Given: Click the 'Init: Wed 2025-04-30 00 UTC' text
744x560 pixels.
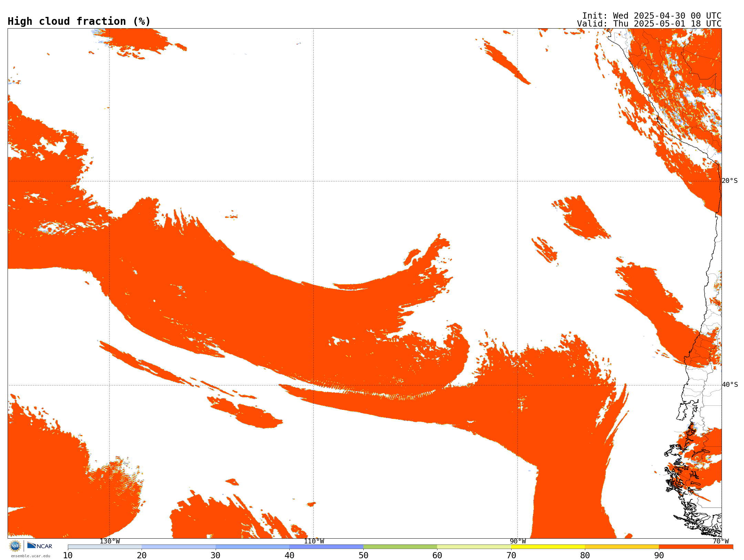Looking at the screenshot, I should [x=651, y=16].
